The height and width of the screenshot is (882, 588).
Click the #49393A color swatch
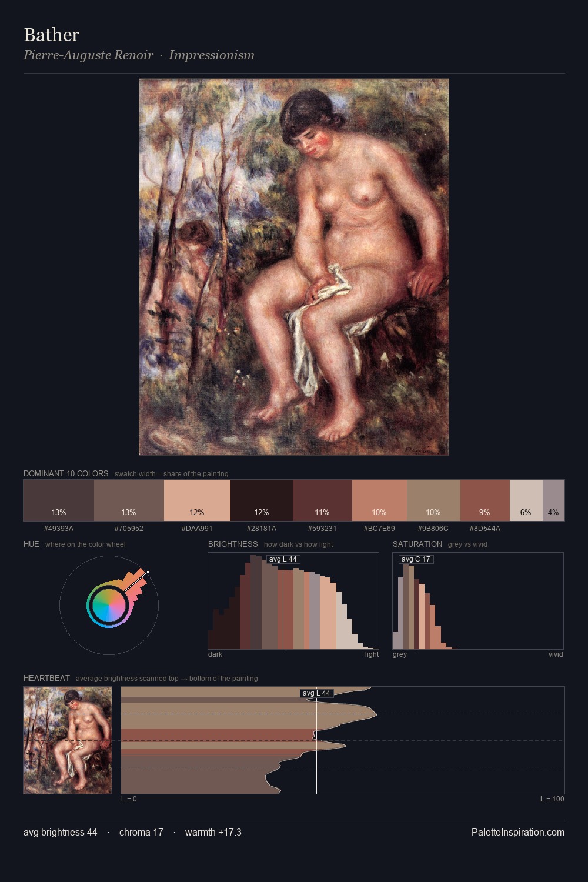pyautogui.click(x=59, y=500)
